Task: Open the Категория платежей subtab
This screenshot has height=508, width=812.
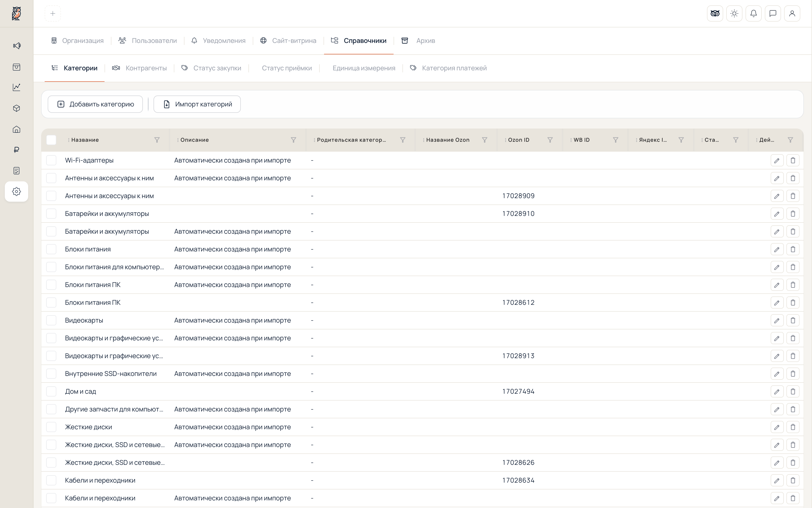Action: point(448,68)
